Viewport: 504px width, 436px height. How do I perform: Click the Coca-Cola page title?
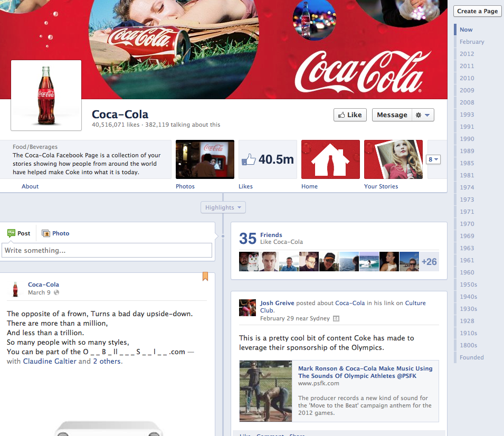pyautogui.click(x=120, y=114)
